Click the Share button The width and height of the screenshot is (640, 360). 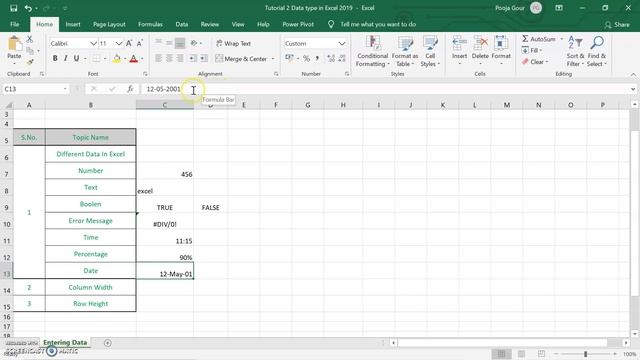click(617, 24)
